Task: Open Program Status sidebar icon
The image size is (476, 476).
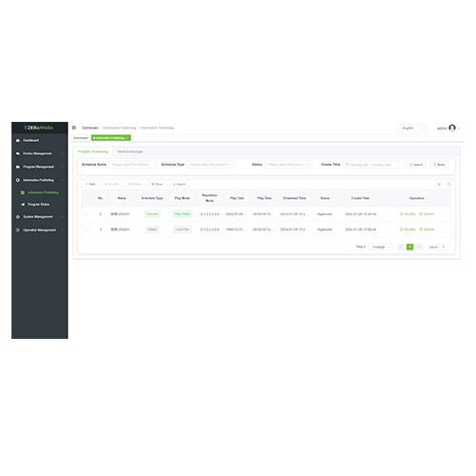Action: [23, 205]
